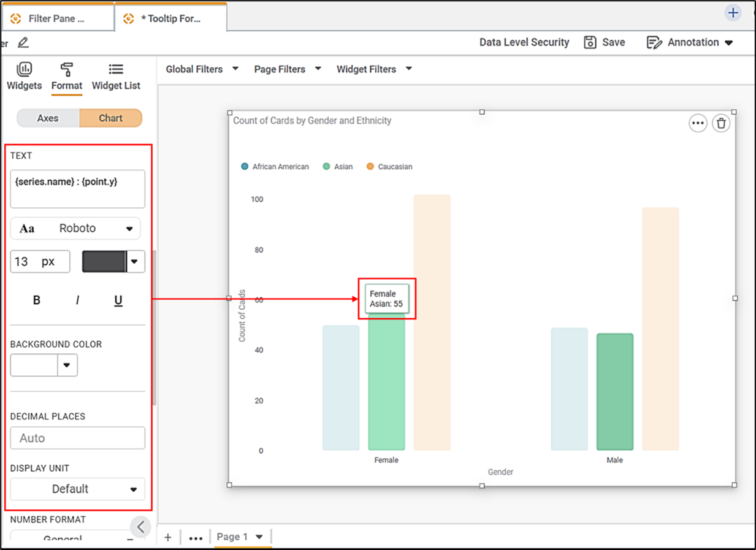Click the Annotation pencil icon

point(654,42)
